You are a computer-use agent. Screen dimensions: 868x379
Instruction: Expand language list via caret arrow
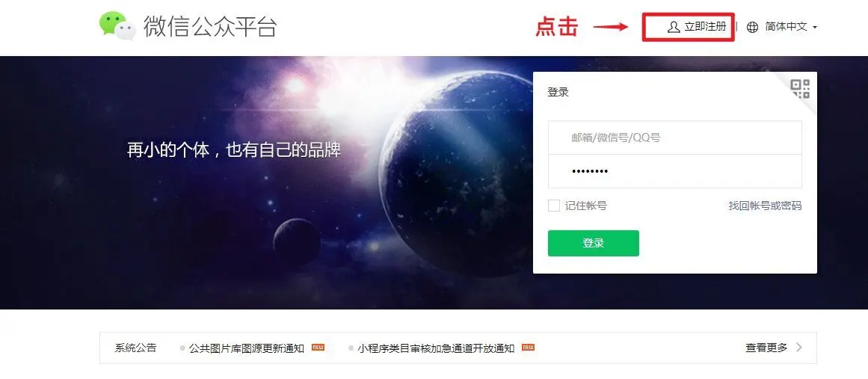pos(815,27)
